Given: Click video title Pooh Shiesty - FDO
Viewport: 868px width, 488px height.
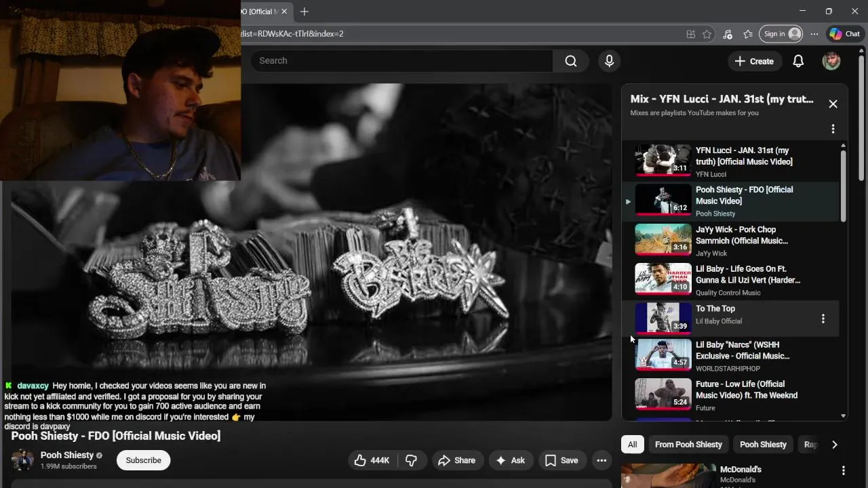Looking at the screenshot, I should (116, 436).
